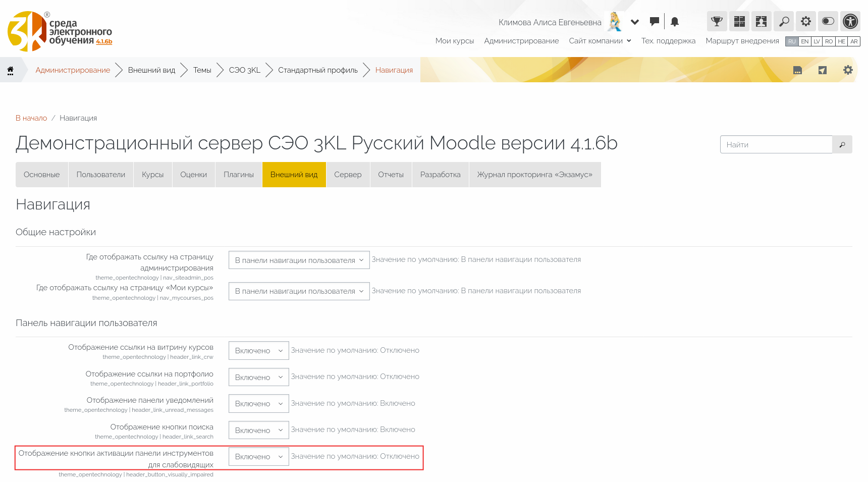Focus the Найти search field
This screenshot has width=868, height=482.
tap(776, 144)
